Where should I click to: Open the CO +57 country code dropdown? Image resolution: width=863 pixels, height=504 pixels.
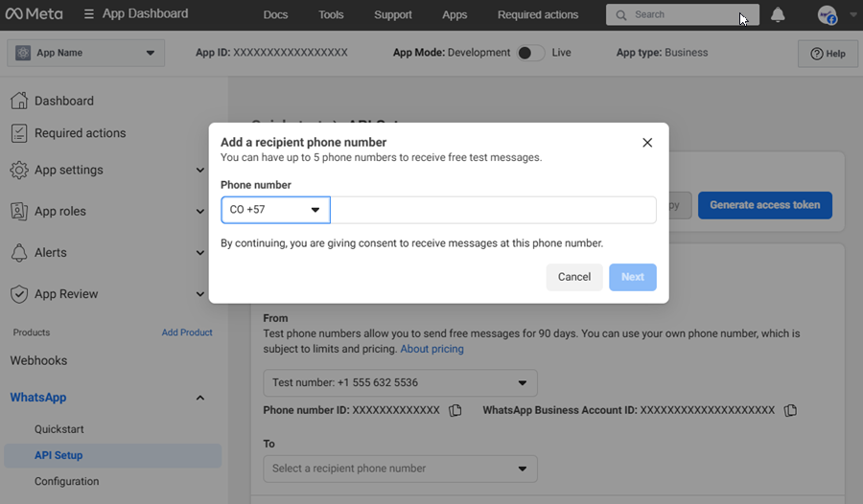[x=276, y=210]
